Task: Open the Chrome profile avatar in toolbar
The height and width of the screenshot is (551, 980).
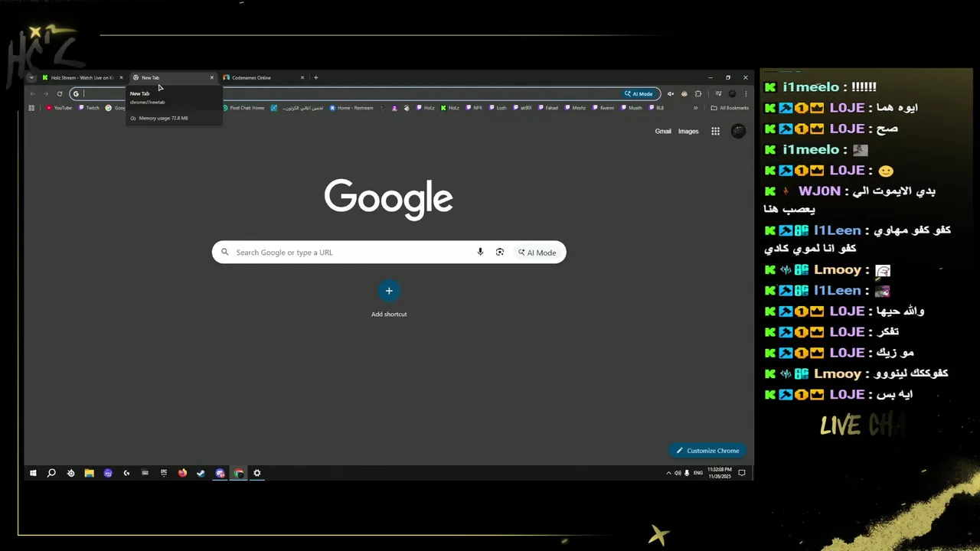Action: [732, 94]
